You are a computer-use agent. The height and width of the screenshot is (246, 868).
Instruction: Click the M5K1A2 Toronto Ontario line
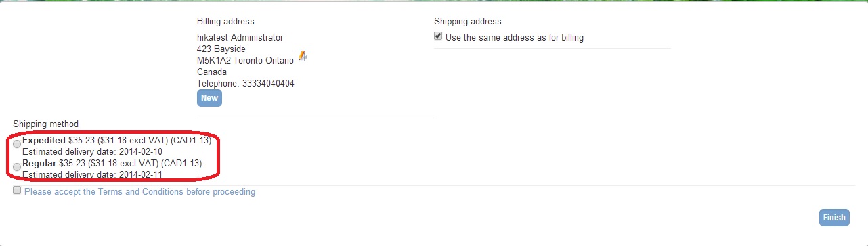[246, 60]
